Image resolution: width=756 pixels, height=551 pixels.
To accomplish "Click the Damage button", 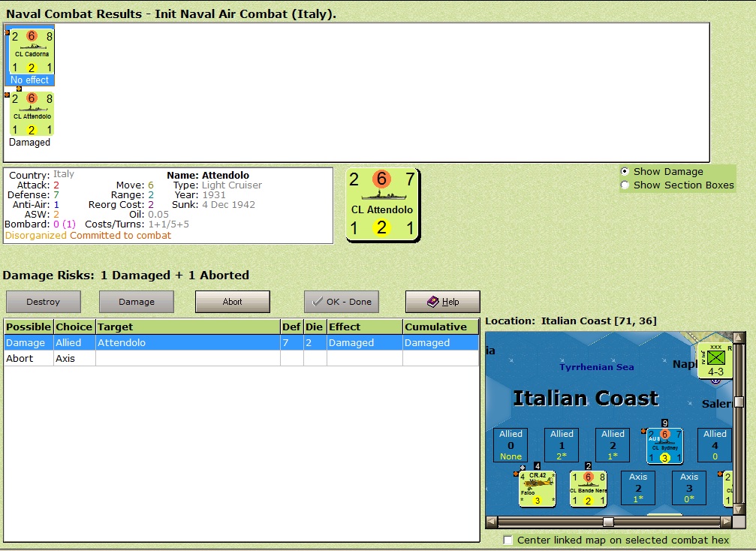I will pos(137,302).
